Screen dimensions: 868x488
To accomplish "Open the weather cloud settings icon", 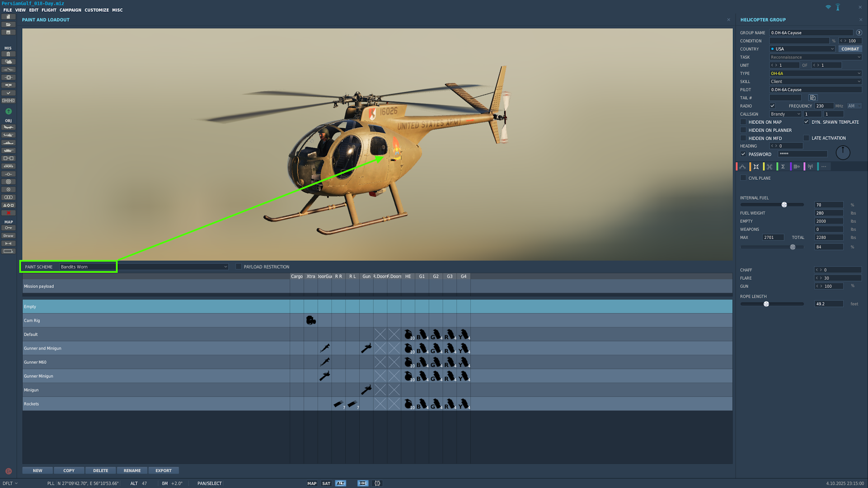I will 8,62.
